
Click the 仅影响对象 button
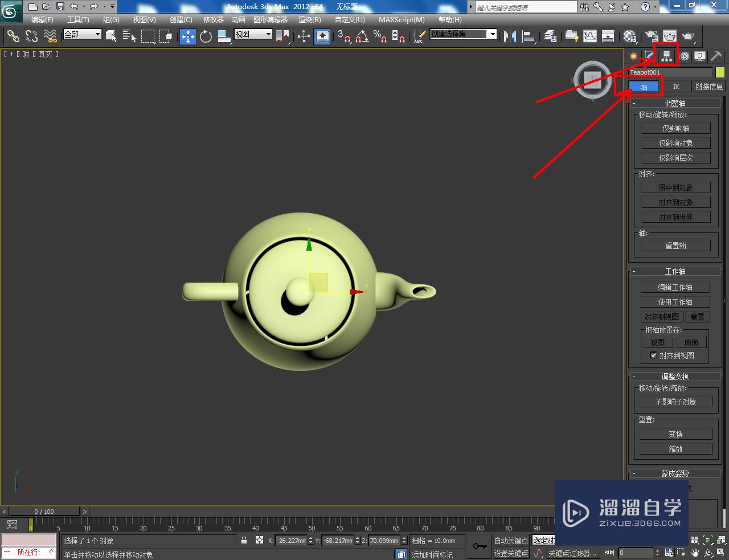(x=676, y=143)
